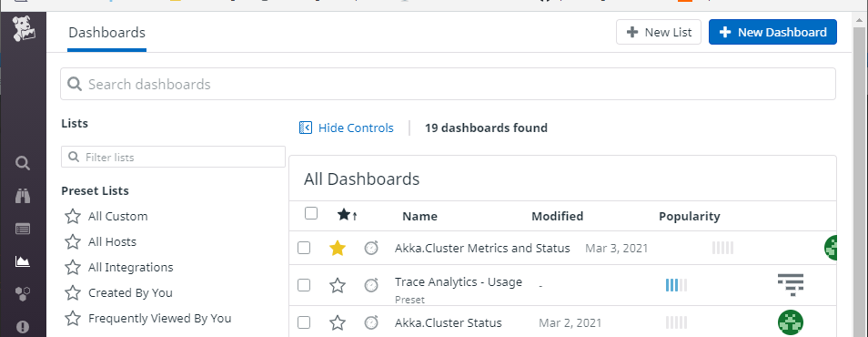
Task: Star the Trace Analytics - Usage dashboard
Action: point(338,285)
